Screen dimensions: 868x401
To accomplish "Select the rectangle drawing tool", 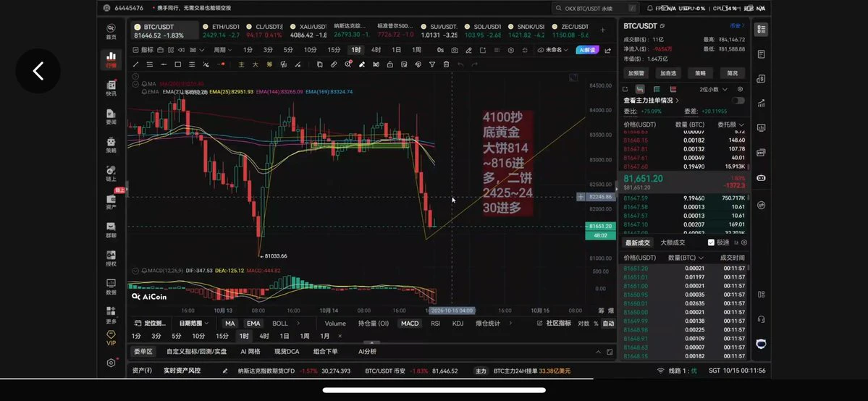I will pos(177,64).
